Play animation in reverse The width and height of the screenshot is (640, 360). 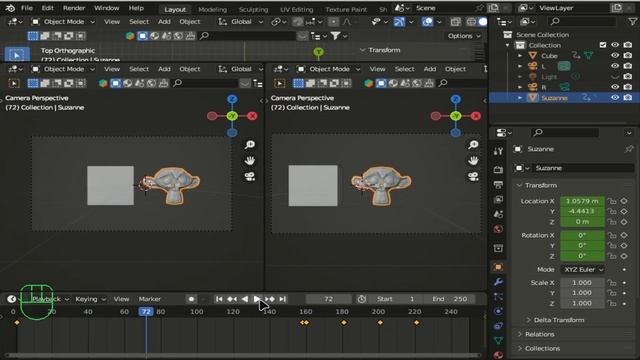244,299
